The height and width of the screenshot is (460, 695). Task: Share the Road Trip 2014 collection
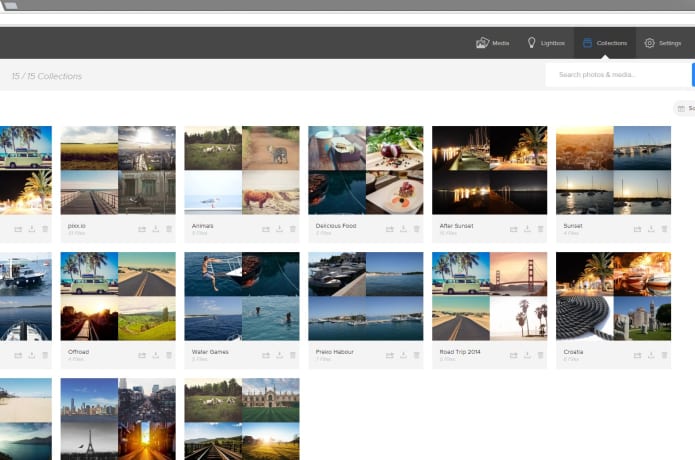pos(514,355)
